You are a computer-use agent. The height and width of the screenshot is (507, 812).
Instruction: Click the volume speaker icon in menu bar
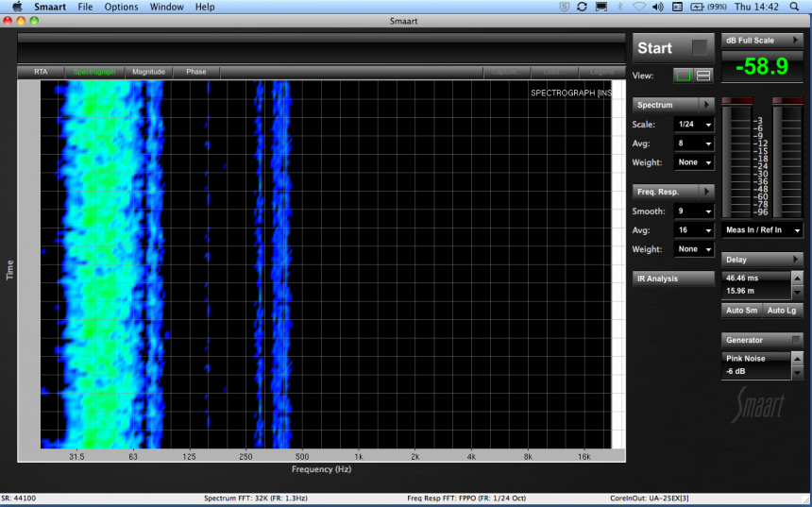pyautogui.click(x=658, y=7)
